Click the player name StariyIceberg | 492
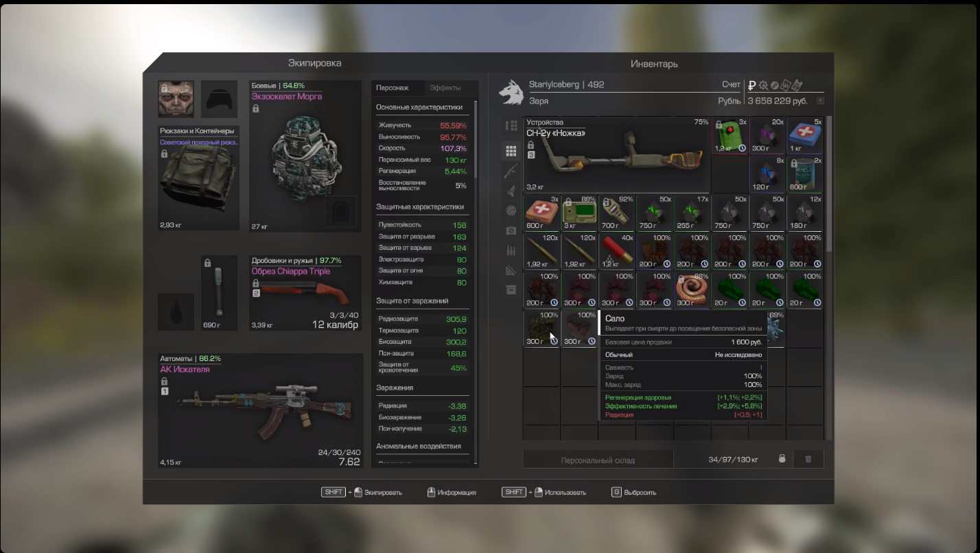This screenshot has width=980, height=553. (566, 85)
